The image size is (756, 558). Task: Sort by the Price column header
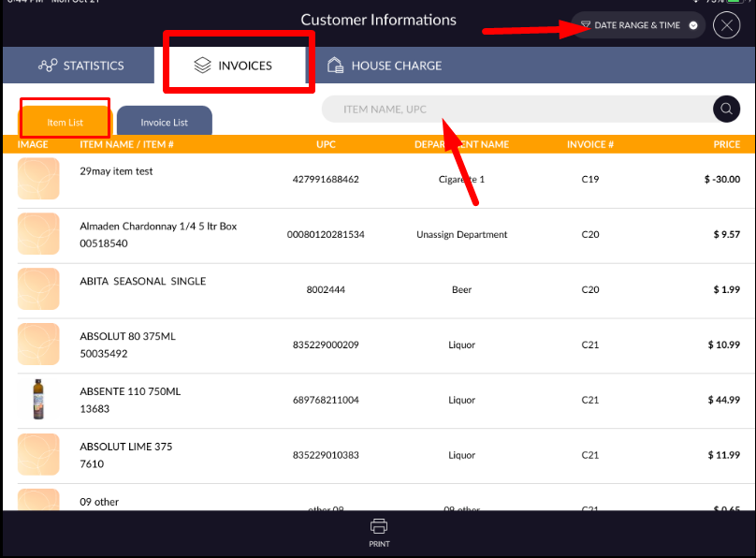tap(726, 144)
